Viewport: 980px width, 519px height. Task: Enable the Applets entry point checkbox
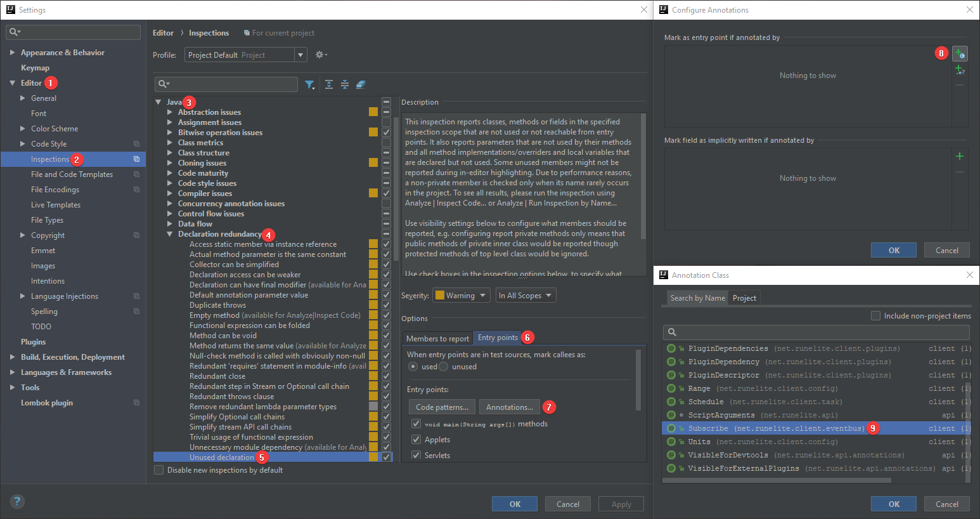(x=416, y=439)
